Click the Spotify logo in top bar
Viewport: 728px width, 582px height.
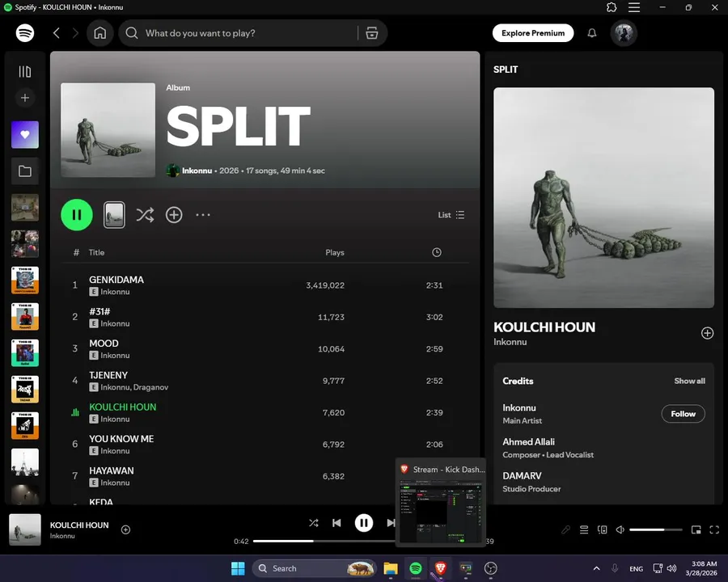pyautogui.click(x=25, y=33)
